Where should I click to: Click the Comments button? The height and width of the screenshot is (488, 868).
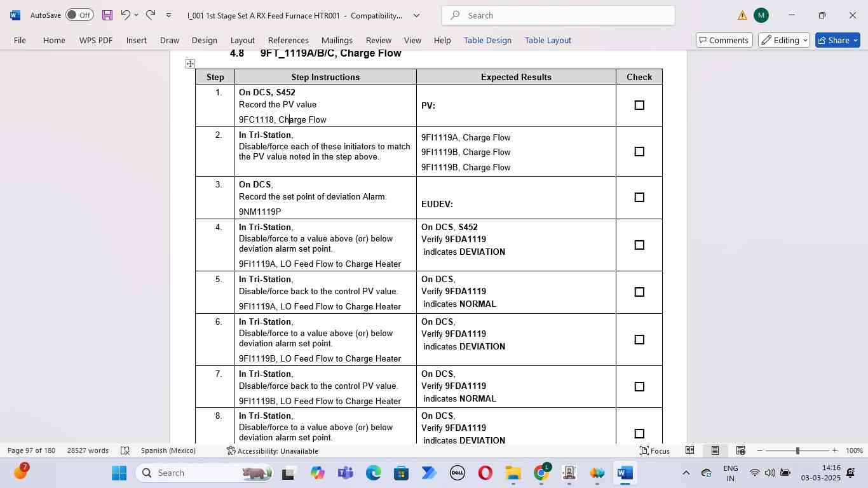pos(724,40)
